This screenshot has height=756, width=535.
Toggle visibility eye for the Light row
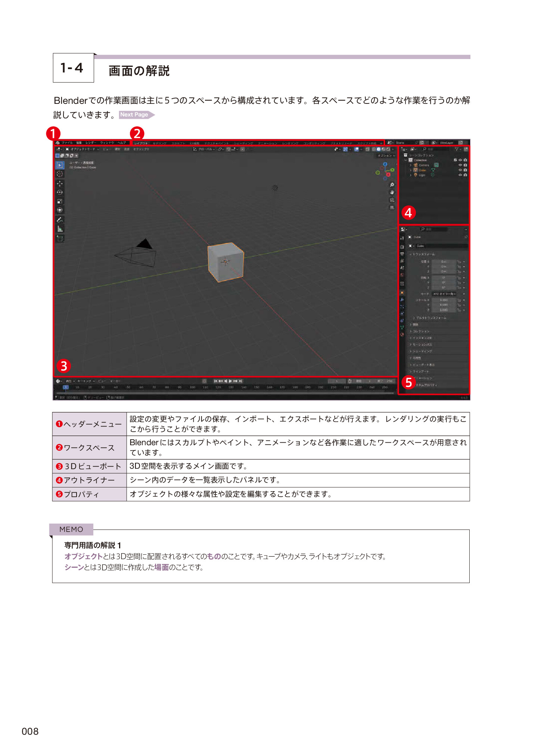(x=460, y=175)
